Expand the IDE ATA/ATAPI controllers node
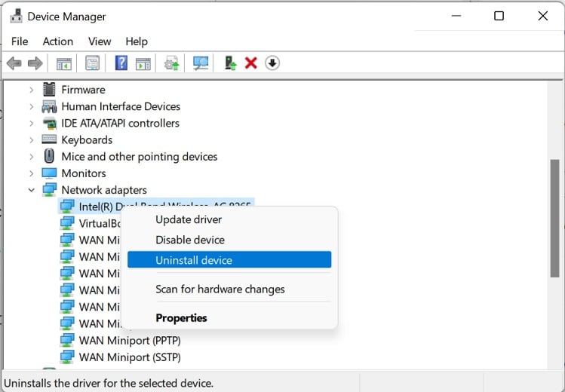The image size is (565, 392). (32, 123)
